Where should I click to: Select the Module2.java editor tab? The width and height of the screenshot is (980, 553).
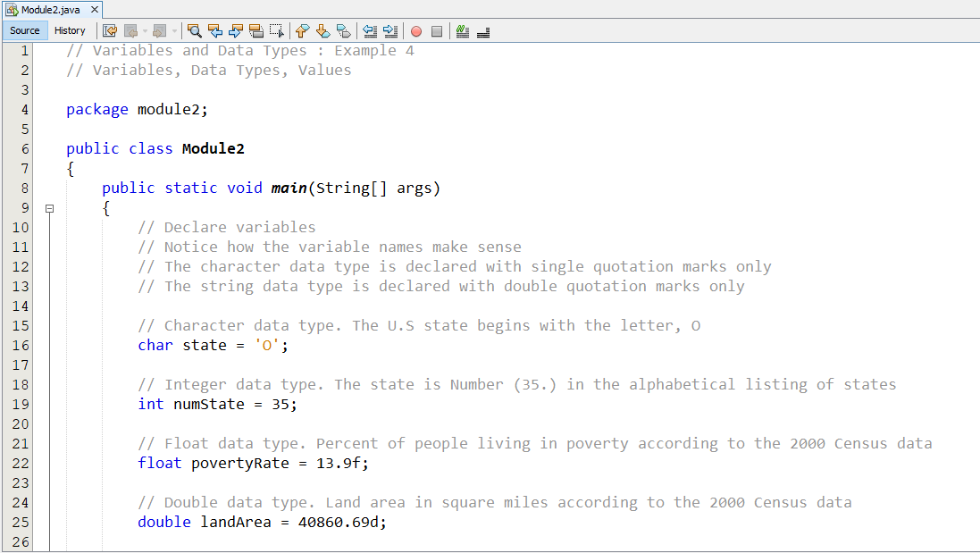51,7
